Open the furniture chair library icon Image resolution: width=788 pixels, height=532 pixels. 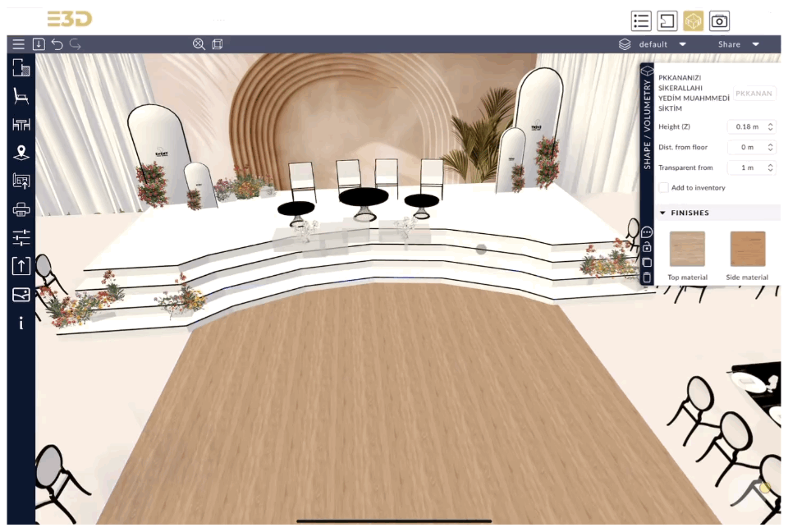[x=21, y=97]
